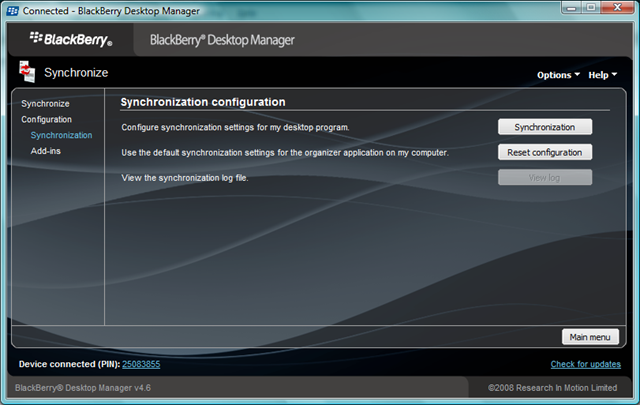
Task: Return via the Main menu button
Action: coord(590,337)
